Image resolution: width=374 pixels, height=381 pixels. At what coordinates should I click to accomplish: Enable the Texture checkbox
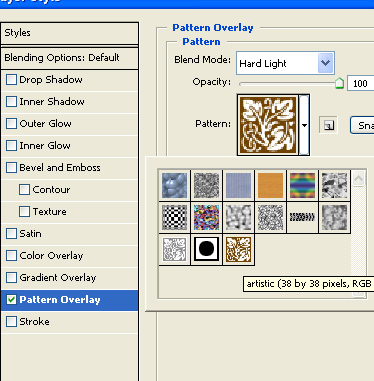click(24, 212)
